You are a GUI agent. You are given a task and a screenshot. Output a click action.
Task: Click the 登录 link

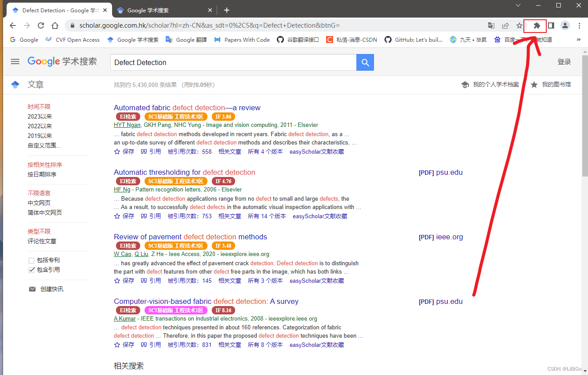tap(564, 61)
